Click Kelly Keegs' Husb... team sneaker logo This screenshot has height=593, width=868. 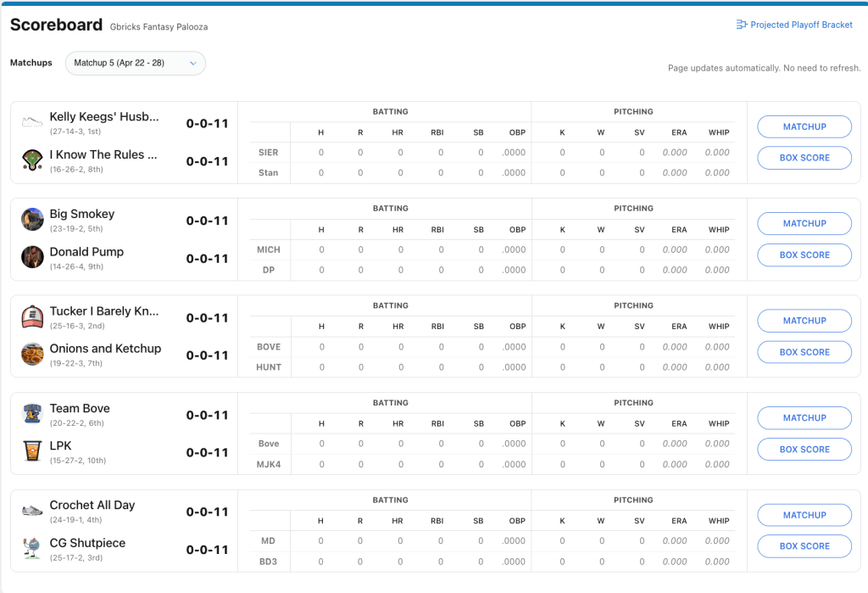[32, 122]
